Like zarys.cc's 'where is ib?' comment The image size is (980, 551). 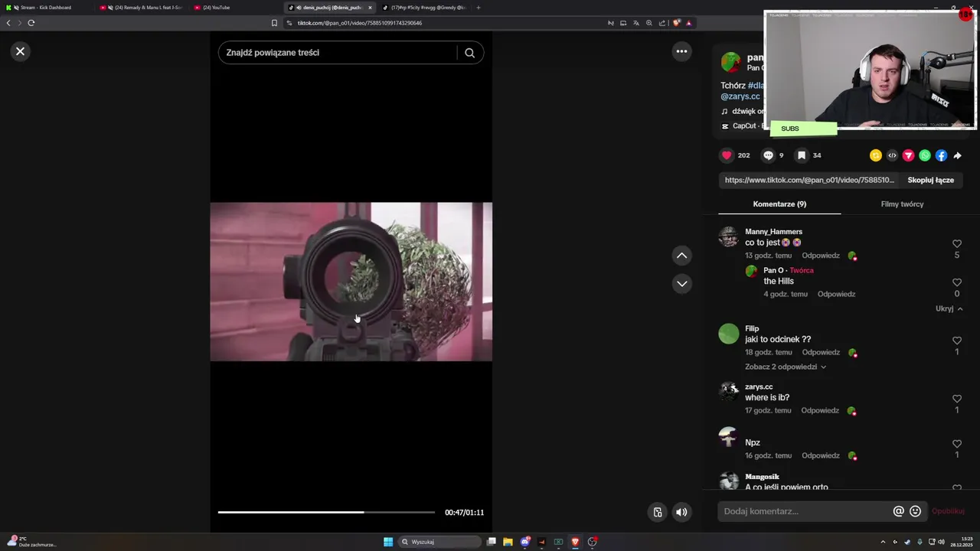[x=956, y=399]
